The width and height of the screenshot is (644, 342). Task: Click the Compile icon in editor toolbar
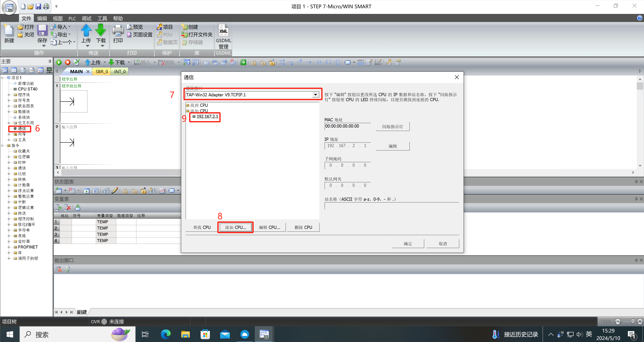click(x=77, y=62)
